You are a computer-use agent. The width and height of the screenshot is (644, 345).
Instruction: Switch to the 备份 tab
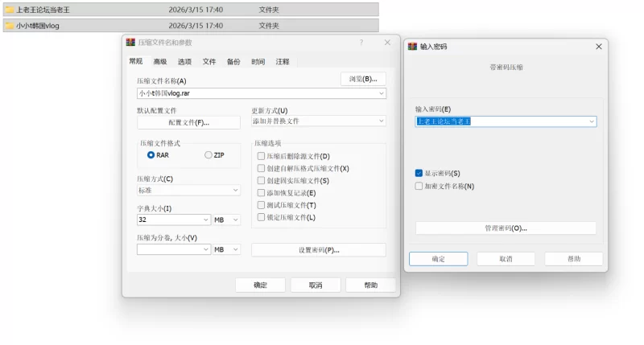[x=233, y=62]
